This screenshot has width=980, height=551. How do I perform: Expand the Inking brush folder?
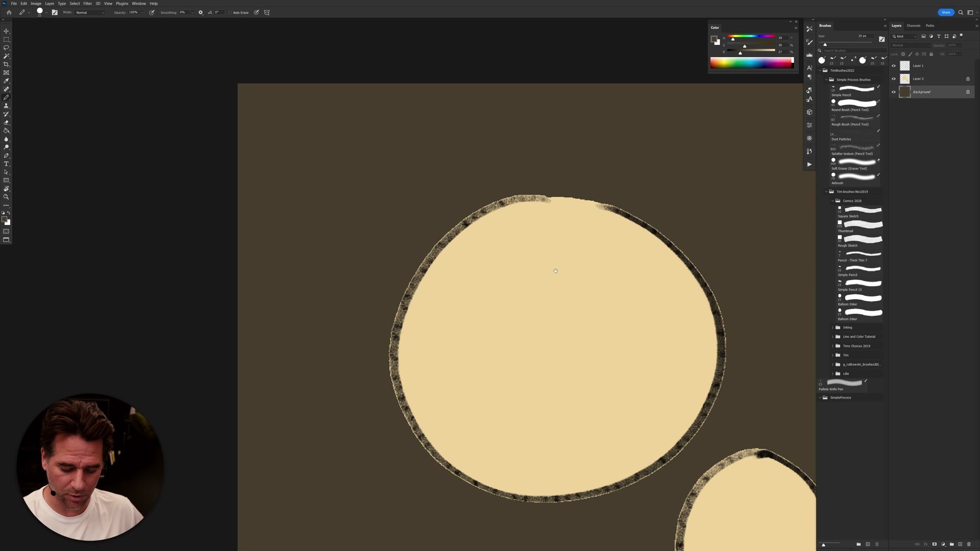click(x=832, y=327)
